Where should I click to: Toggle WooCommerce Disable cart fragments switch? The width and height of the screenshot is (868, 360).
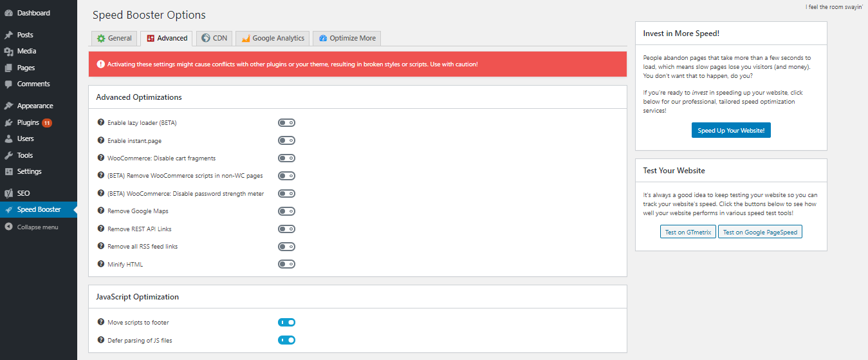(286, 158)
